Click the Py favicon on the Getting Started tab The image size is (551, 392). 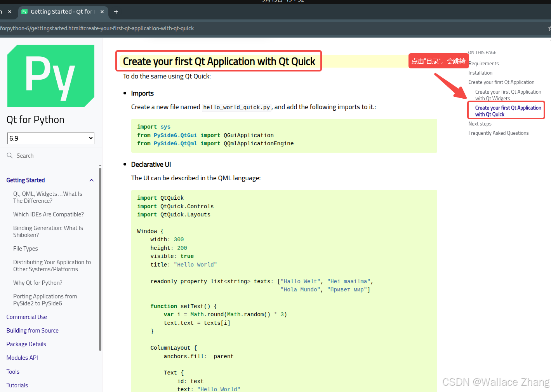point(24,12)
